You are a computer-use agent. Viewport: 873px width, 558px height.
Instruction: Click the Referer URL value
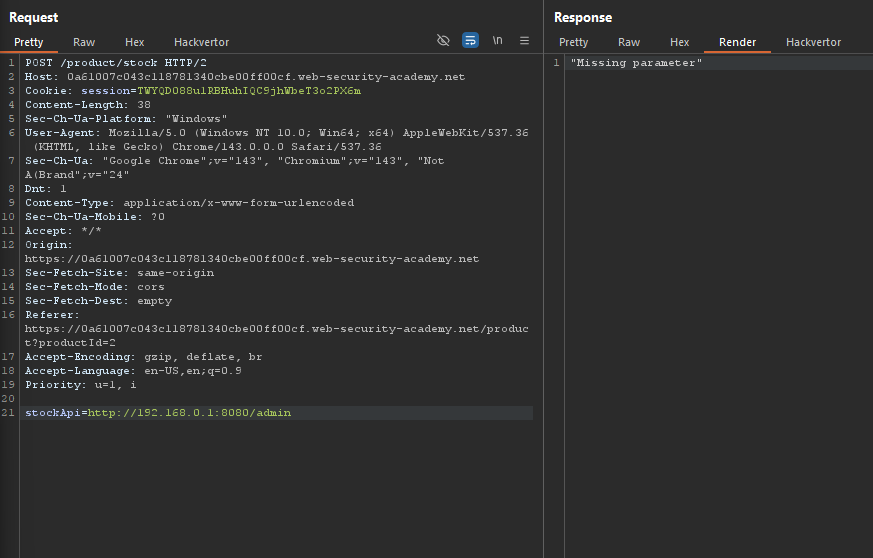[277, 336]
